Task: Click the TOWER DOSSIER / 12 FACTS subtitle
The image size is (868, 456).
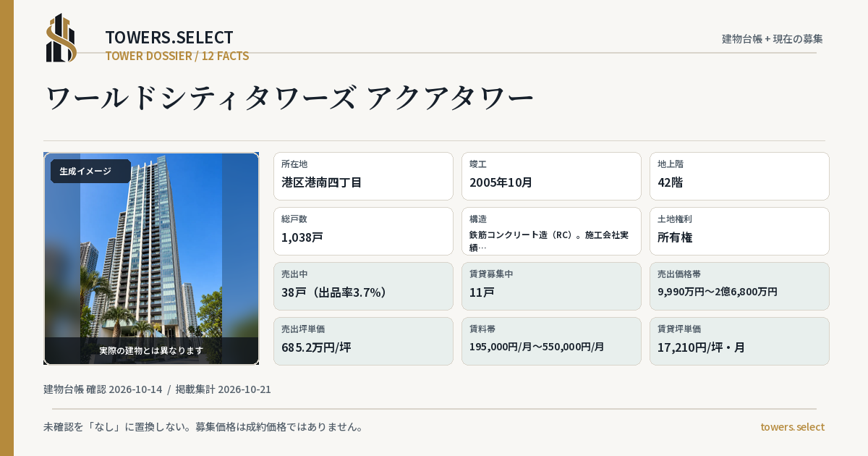Action: (x=177, y=56)
